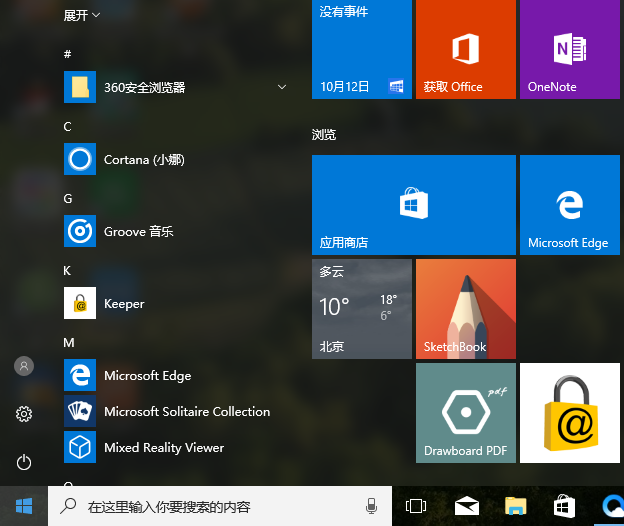Open the Drawboard PDF tile
Image resolution: width=624 pixels, height=526 pixels.
point(465,412)
